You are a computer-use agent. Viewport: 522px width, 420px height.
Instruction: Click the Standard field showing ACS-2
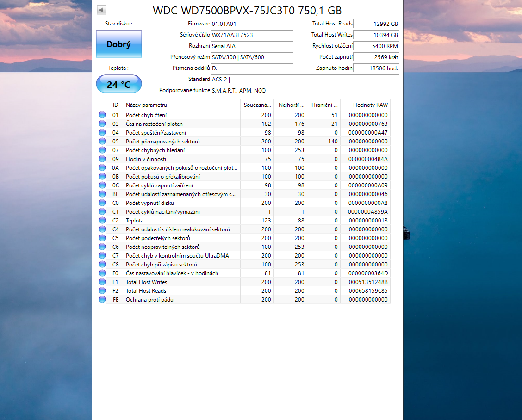(252, 79)
